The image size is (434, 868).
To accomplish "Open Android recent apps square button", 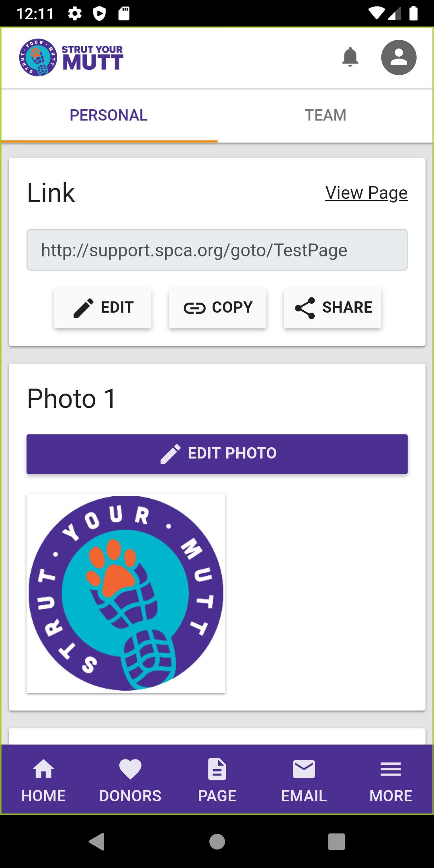I will [x=337, y=841].
